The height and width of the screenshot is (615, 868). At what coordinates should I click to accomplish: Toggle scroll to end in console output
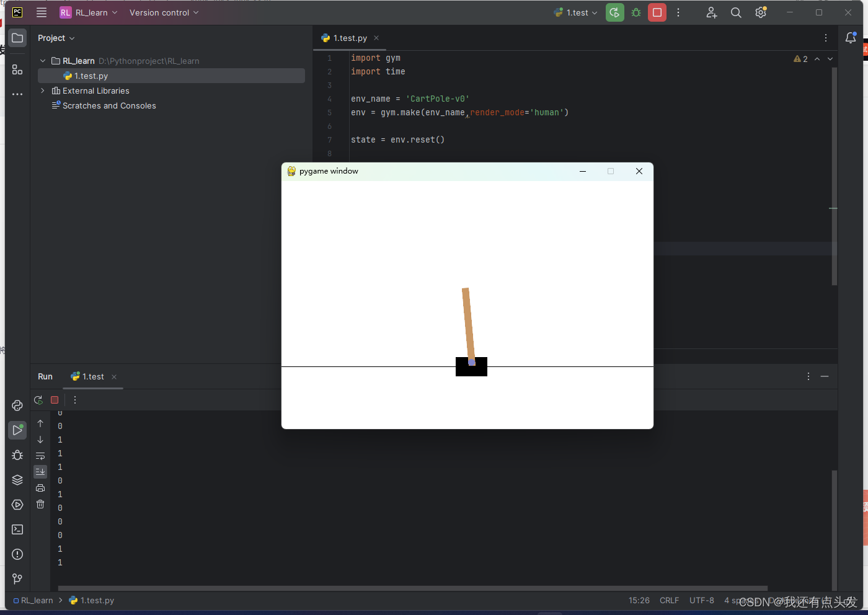(40, 471)
